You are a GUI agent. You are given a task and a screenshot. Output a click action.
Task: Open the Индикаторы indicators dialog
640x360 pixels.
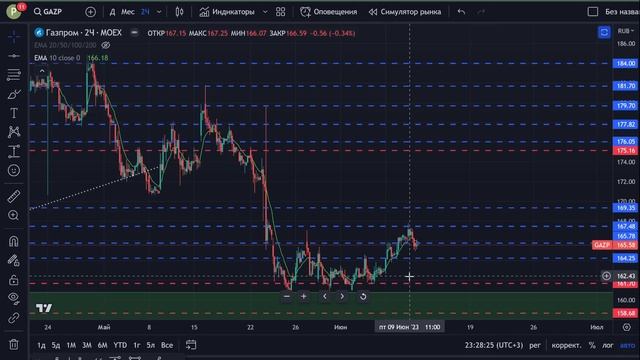[227, 12]
